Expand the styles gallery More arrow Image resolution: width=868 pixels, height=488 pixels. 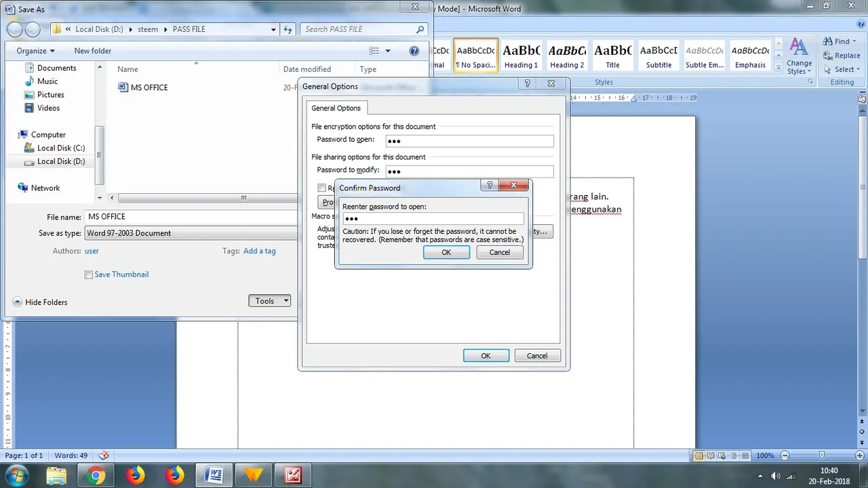pyautogui.click(x=778, y=68)
